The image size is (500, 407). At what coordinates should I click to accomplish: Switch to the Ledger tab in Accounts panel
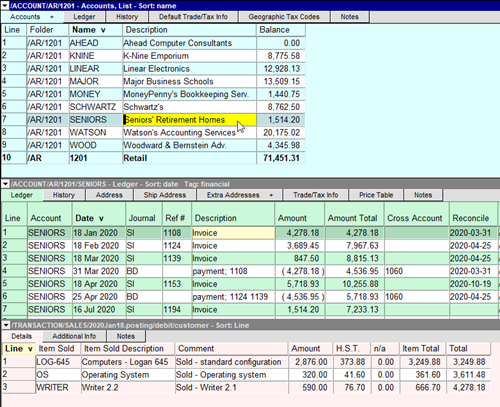tap(84, 17)
